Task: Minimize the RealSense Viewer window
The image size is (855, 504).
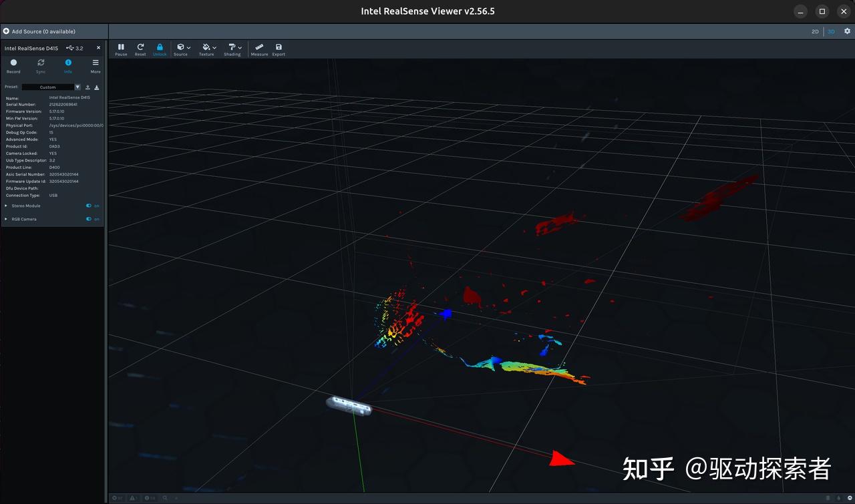Action: (x=802, y=11)
